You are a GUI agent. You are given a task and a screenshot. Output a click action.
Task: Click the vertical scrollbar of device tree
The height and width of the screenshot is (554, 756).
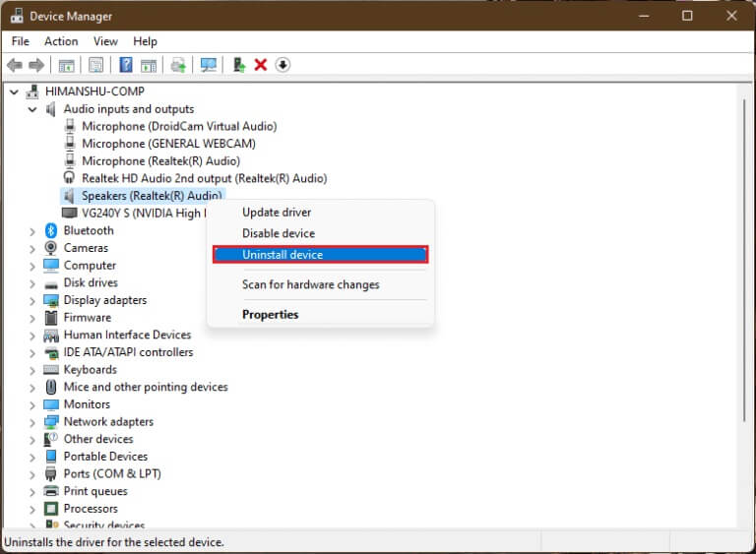coord(744,261)
